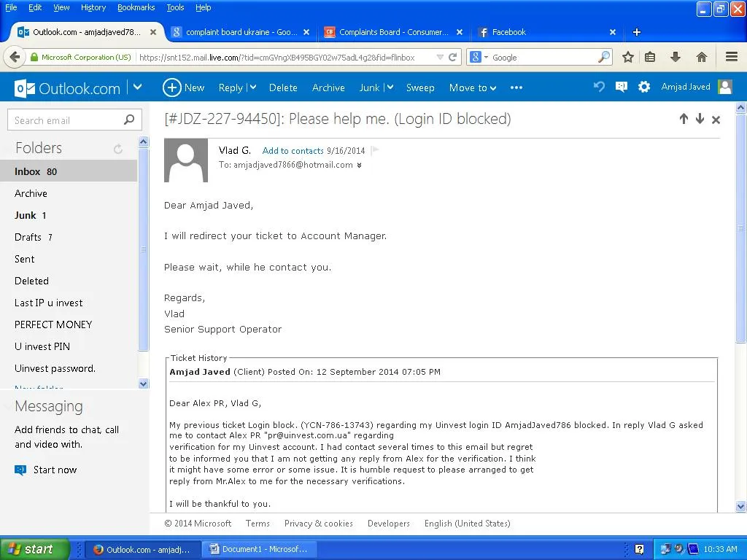Screen dimensions: 747x560
Task: Expand recipient details arrow beside To address
Action: (359, 166)
